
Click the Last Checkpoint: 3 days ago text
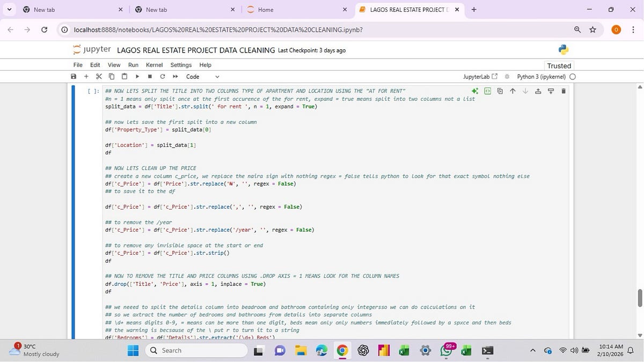pyautogui.click(x=312, y=50)
